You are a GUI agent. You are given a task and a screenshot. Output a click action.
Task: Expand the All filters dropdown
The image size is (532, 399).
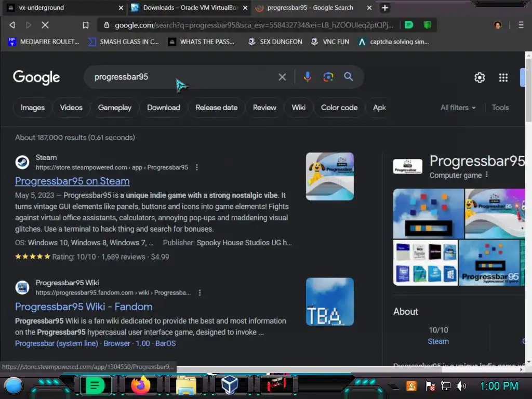coord(458,108)
